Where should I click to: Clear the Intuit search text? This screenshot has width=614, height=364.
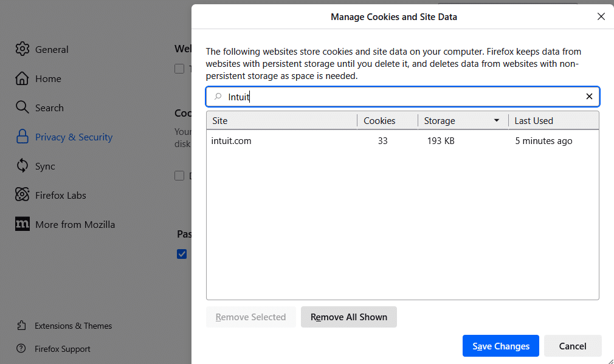click(x=588, y=97)
